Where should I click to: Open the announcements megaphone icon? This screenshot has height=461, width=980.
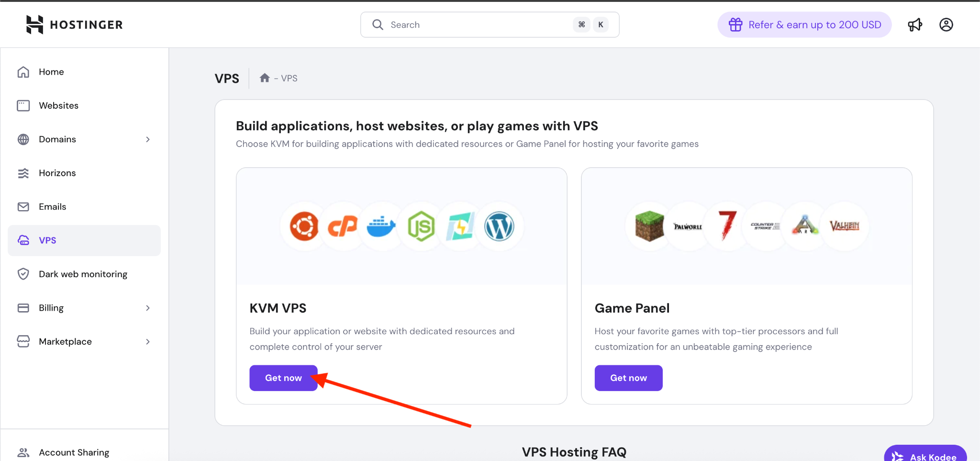coord(915,25)
